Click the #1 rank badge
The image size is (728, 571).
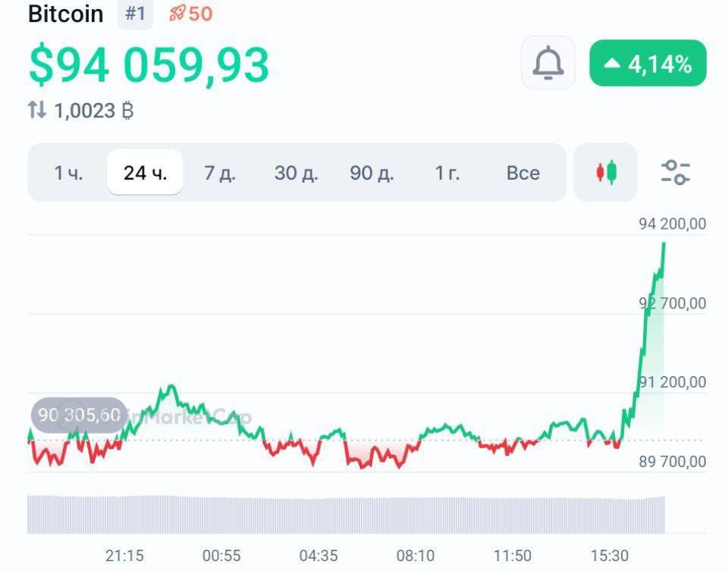[x=135, y=14]
